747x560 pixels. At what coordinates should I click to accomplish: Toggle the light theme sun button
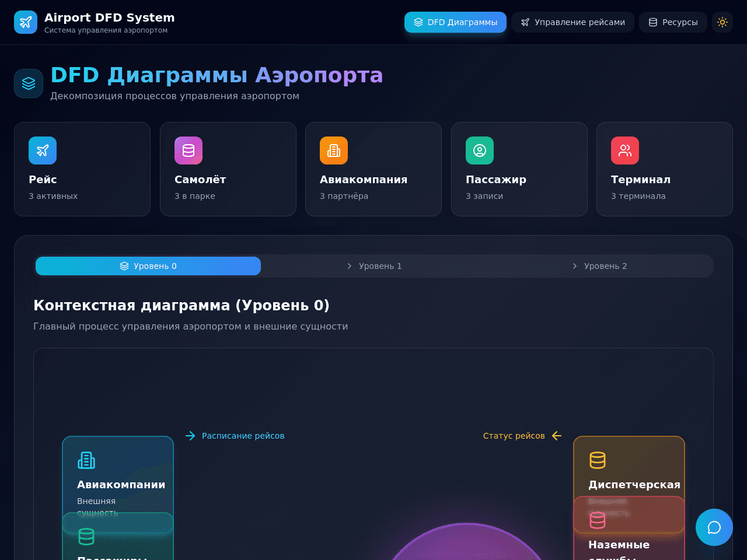pos(722,22)
